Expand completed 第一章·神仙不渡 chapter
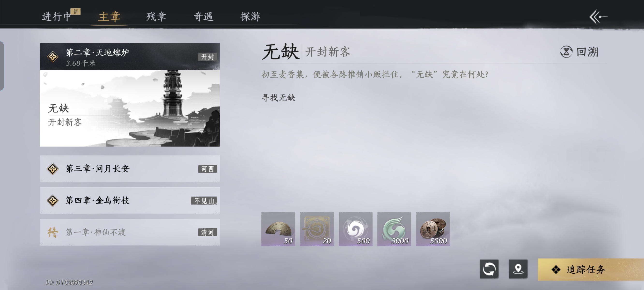Screen dimensions: 644x290 point(130,232)
